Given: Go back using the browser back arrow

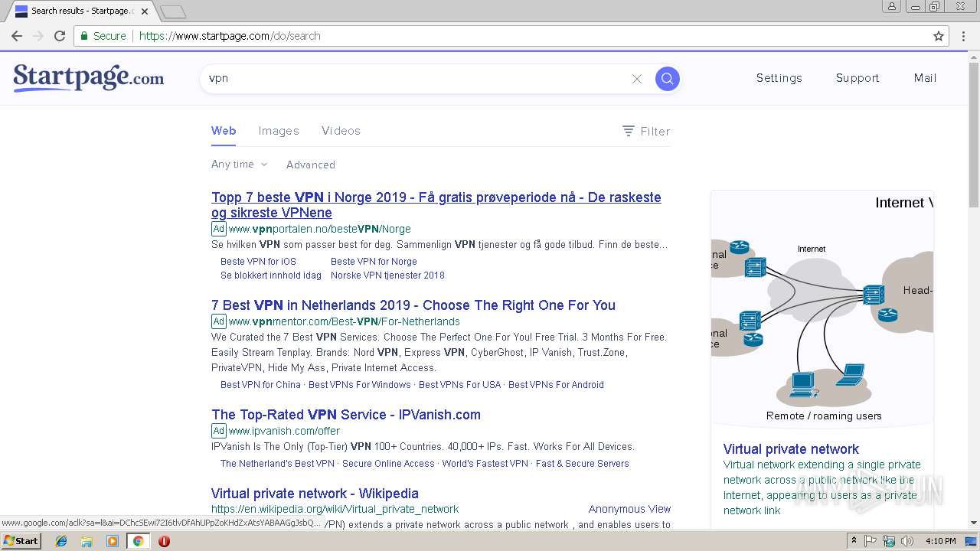Looking at the screenshot, I should point(17,36).
